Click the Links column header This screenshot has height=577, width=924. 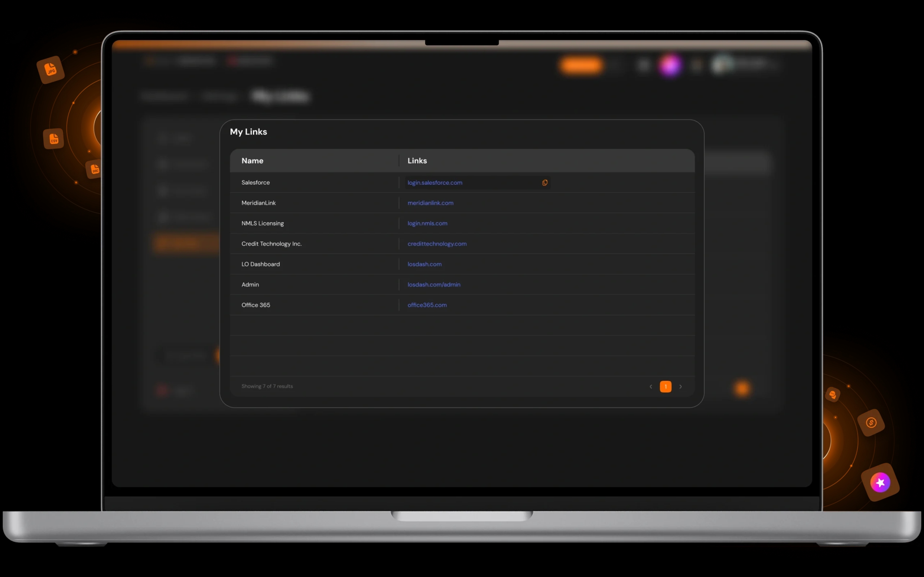point(417,161)
